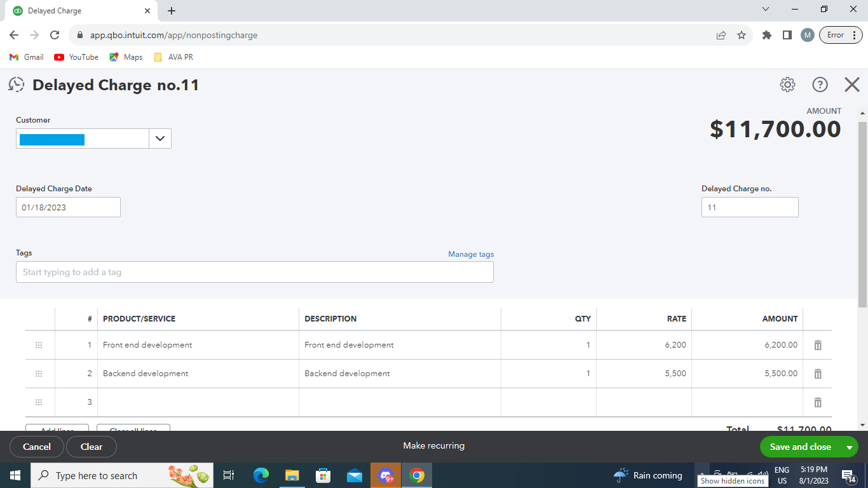The image size is (868, 488).
Task: Share this page via address bar icon
Action: click(721, 35)
